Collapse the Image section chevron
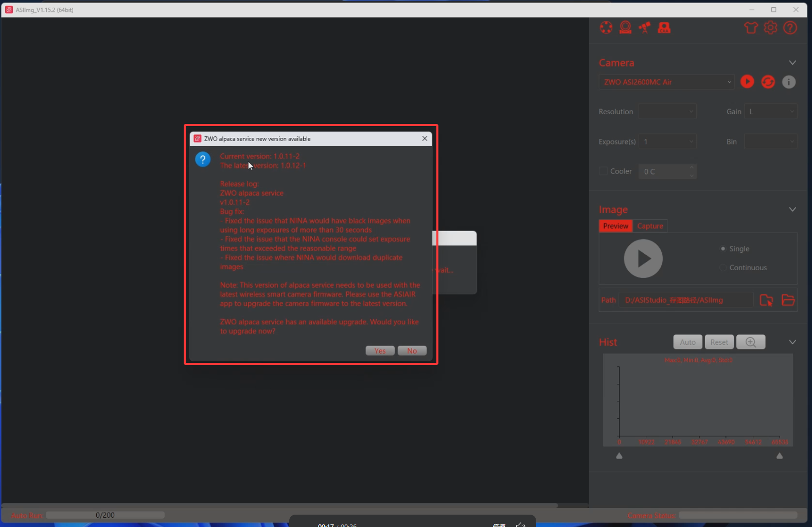The height and width of the screenshot is (527, 812). pos(792,209)
